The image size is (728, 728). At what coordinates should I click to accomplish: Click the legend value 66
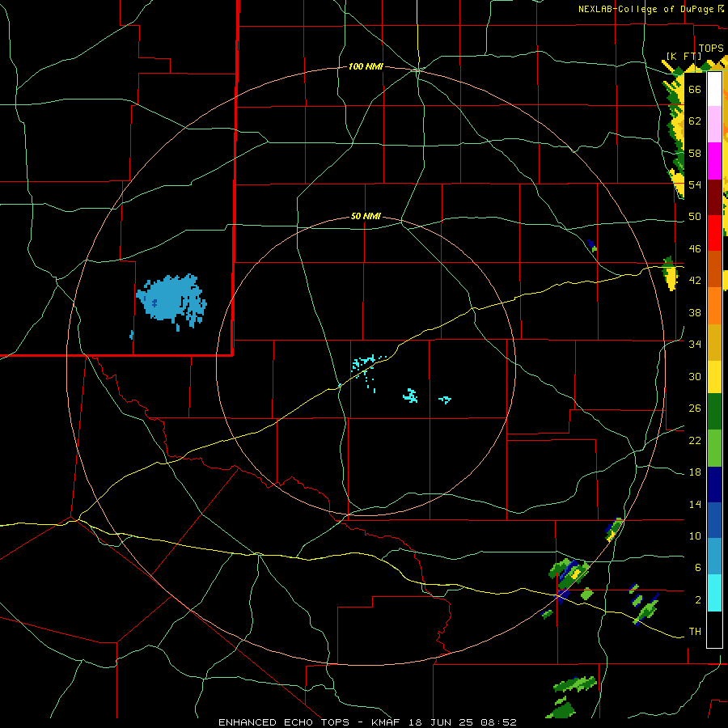click(x=695, y=89)
